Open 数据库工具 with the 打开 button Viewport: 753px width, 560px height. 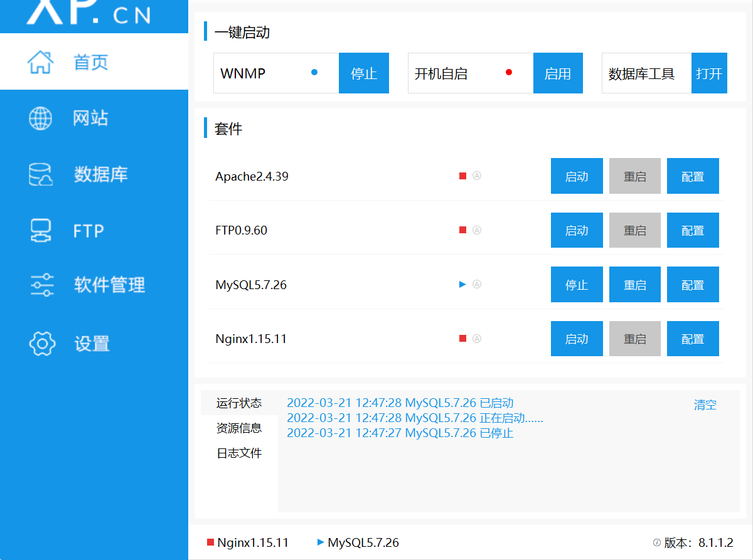(x=709, y=73)
